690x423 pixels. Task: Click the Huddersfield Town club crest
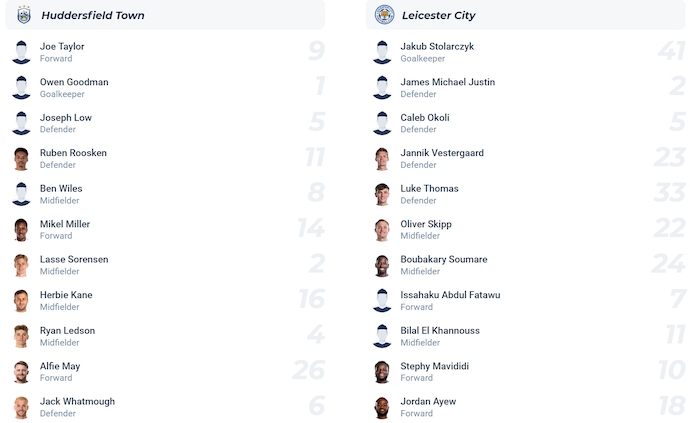[23, 15]
